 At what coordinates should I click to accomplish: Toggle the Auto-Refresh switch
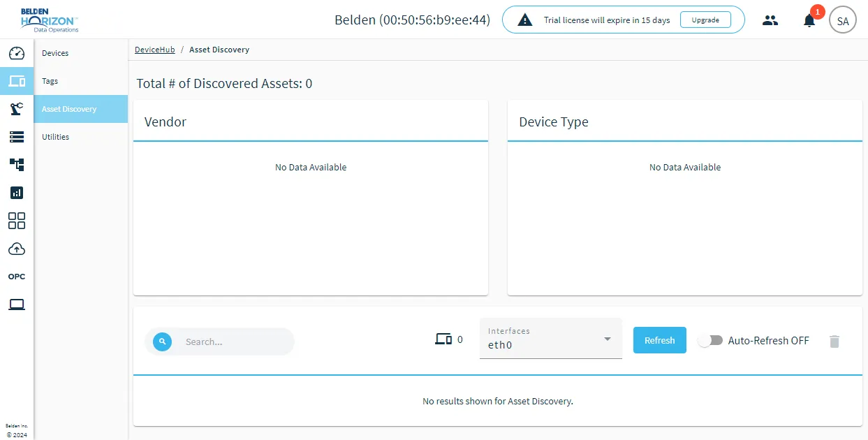(710, 341)
